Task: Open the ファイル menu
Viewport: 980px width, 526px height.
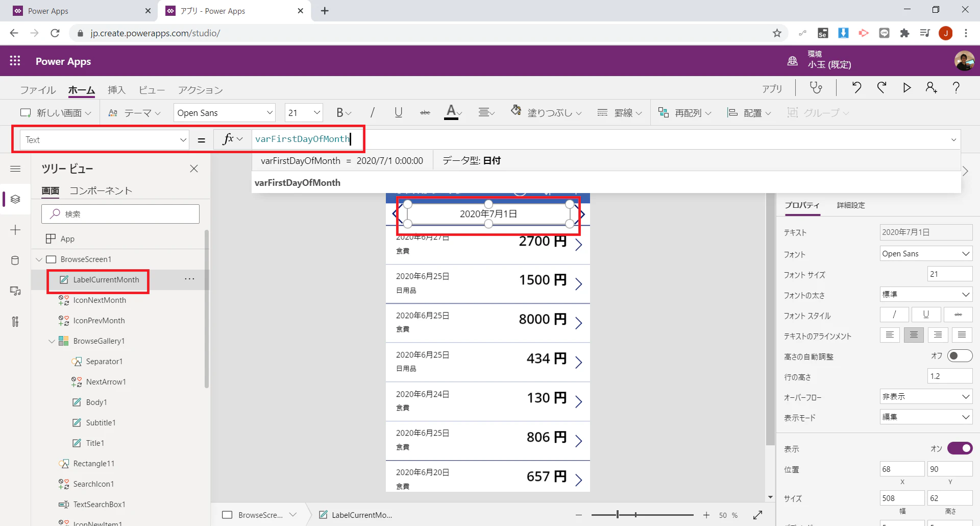Action: tap(38, 90)
